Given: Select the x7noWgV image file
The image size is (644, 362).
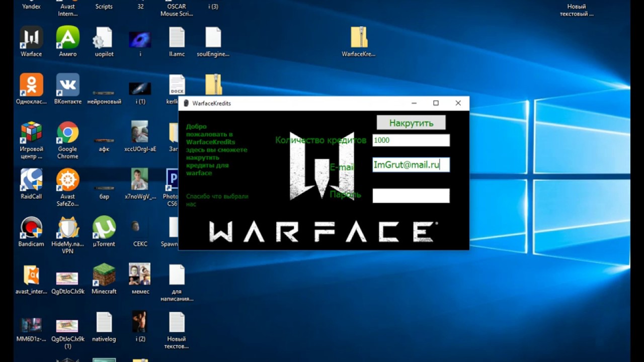Looking at the screenshot, I should pos(140,185).
